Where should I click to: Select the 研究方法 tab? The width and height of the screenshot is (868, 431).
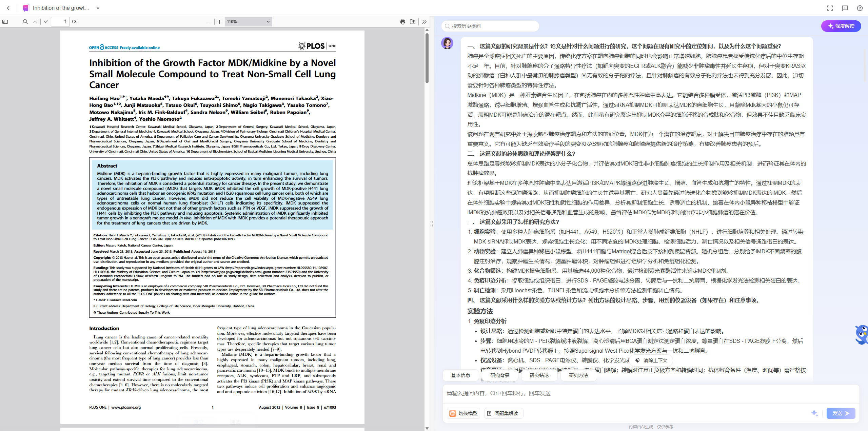click(578, 375)
